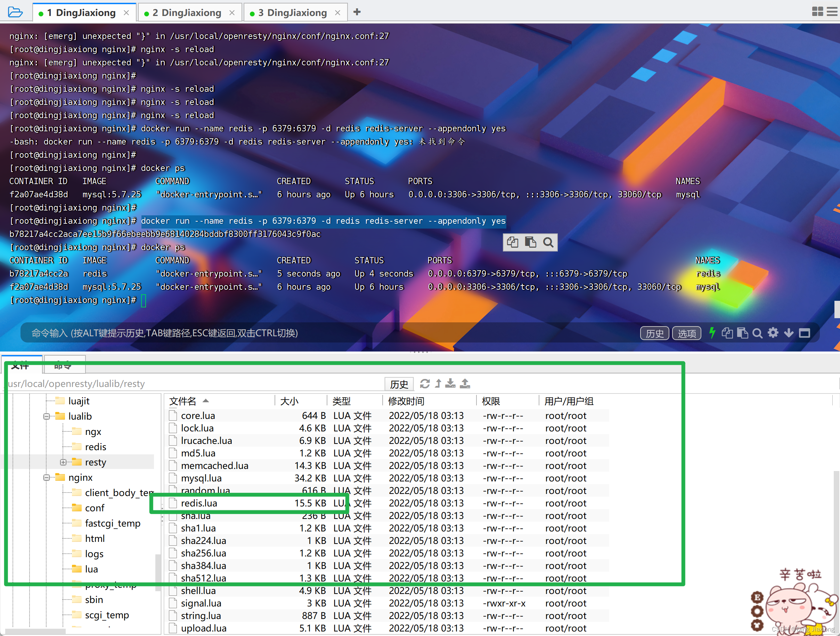The image size is (840, 636).
Task: Collapse the nginx tree folder
Action: 46,477
